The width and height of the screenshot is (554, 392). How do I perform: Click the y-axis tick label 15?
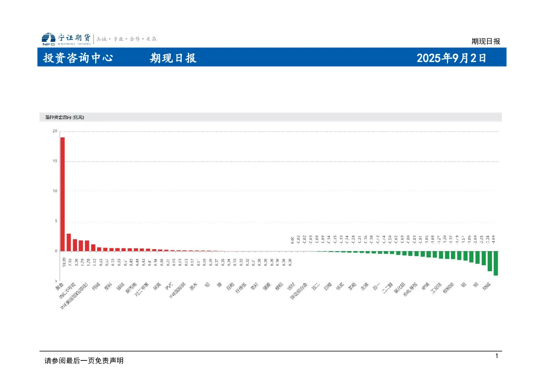[55, 161]
